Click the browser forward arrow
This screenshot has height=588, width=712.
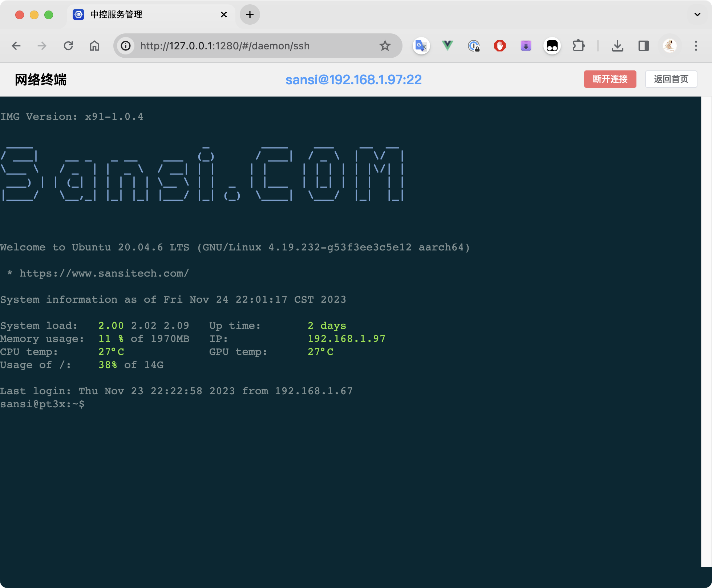coord(42,46)
